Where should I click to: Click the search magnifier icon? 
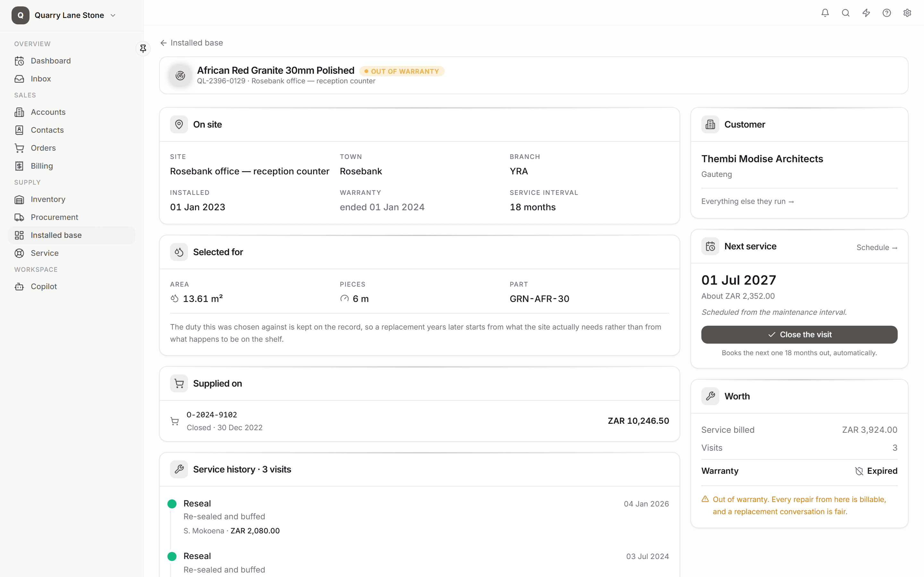point(846,13)
